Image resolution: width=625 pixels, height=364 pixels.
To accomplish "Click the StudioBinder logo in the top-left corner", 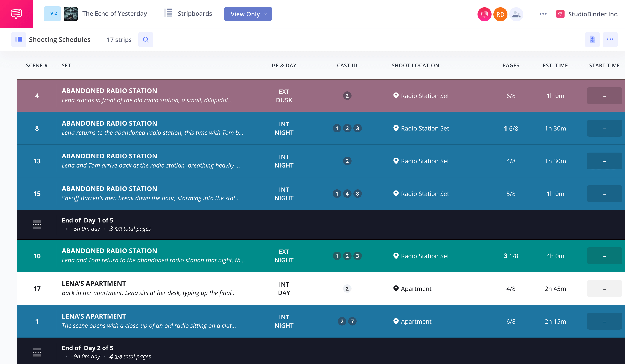I will (16, 14).
